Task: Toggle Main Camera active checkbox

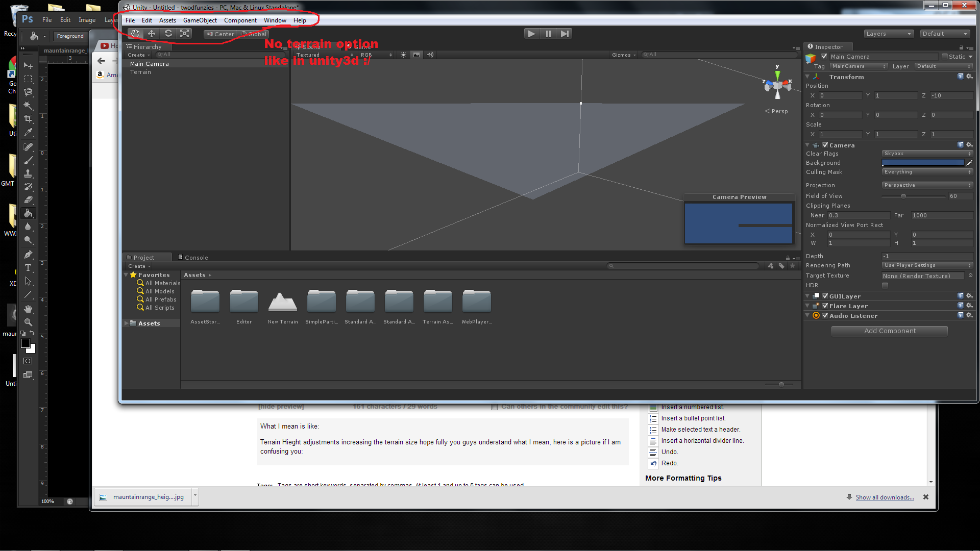Action: (824, 56)
